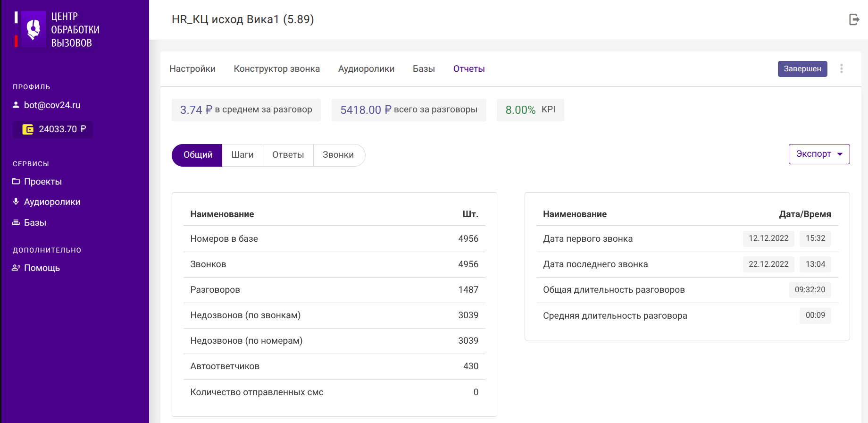Click the average duration value 00:09

(815, 315)
